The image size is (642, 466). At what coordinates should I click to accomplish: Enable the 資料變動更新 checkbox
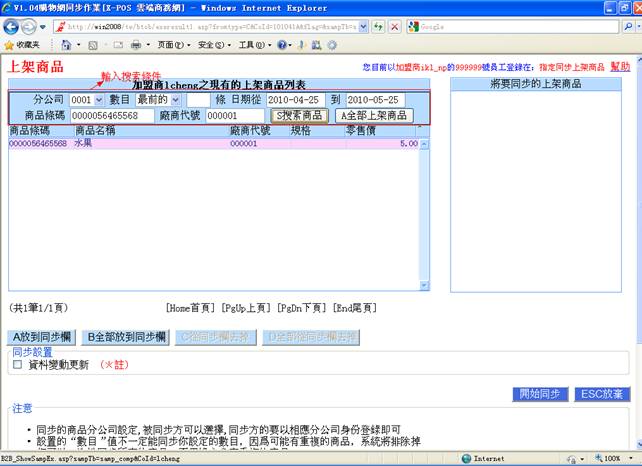[x=17, y=365]
